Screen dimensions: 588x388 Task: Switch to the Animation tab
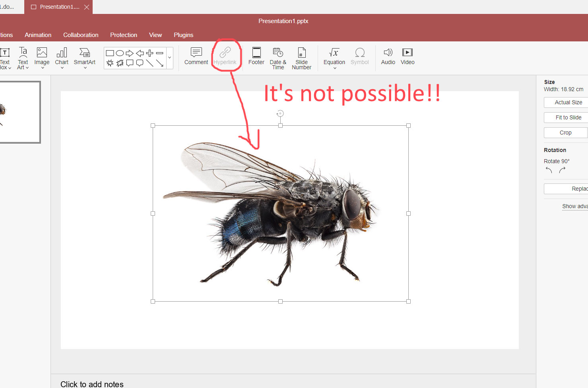pos(38,35)
